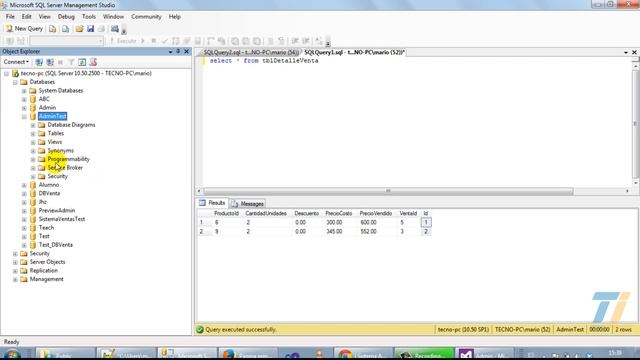Select the SistemaVentasTest database
The width and height of the screenshot is (640, 360).
click(x=62, y=219)
